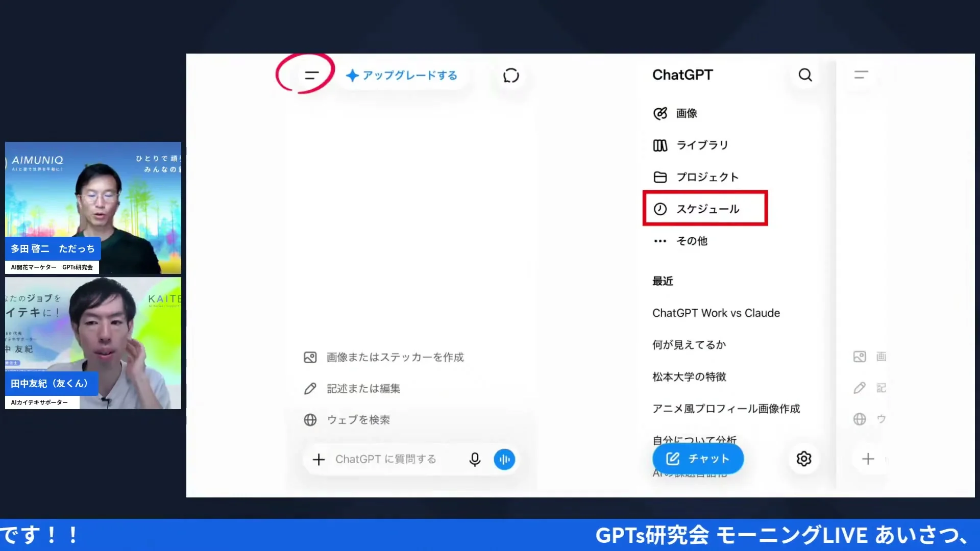Click the three-dots icon beside その他
The height and width of the screenshot is (551, 980).
tap(660, 241)
